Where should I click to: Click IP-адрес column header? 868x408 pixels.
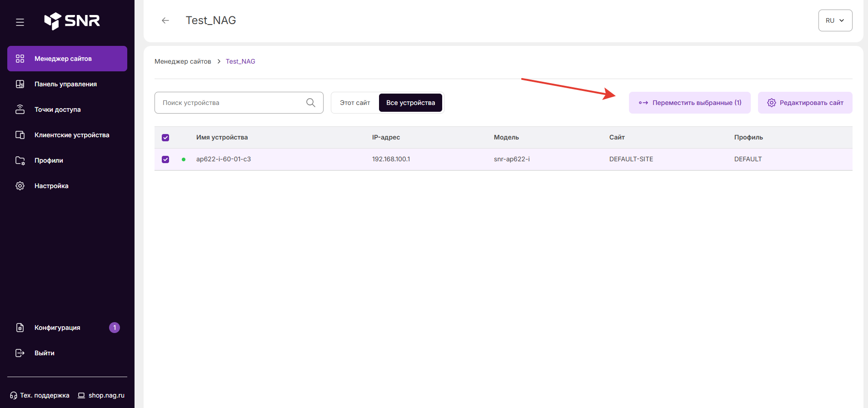386,138
